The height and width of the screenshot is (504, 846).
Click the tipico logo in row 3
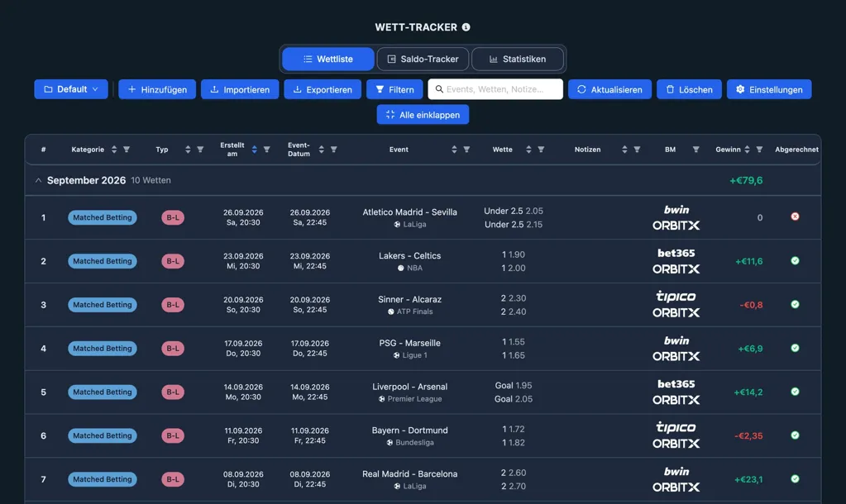coord(676,297)
